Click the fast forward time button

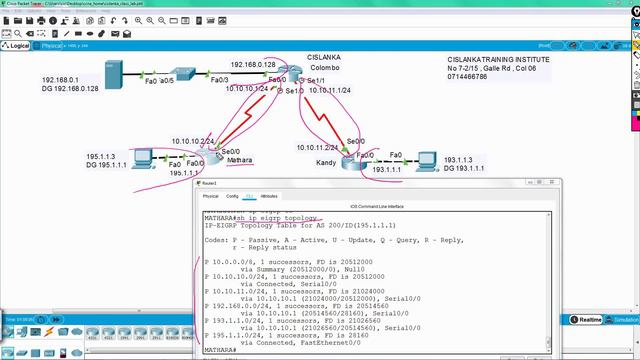(x=56, y=320)
